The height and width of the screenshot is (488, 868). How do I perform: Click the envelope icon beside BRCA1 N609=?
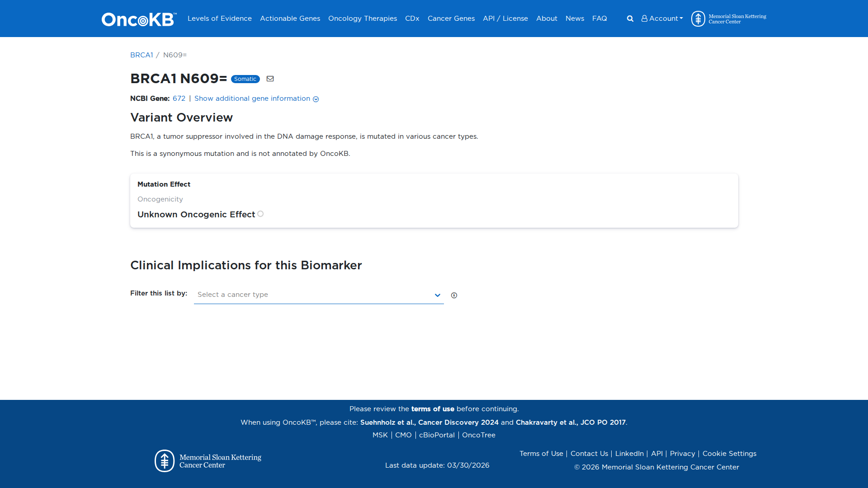[270, 79]
